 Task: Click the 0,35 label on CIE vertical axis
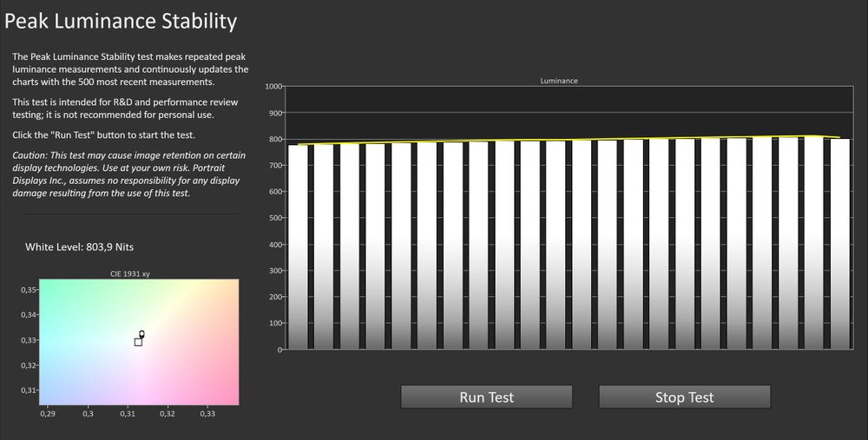pyautogui.click(x=29, y=289)
